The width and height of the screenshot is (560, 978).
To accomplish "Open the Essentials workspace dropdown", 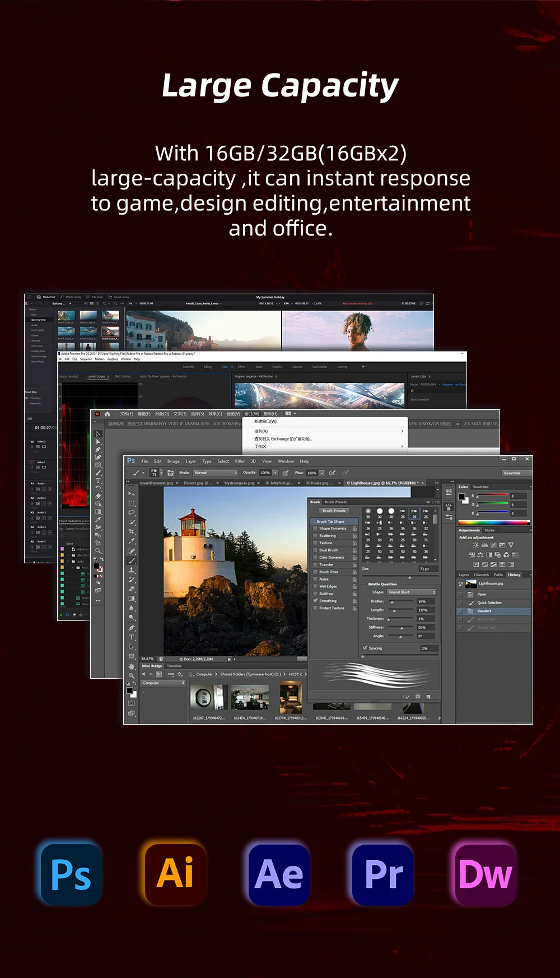I will 512,473.
